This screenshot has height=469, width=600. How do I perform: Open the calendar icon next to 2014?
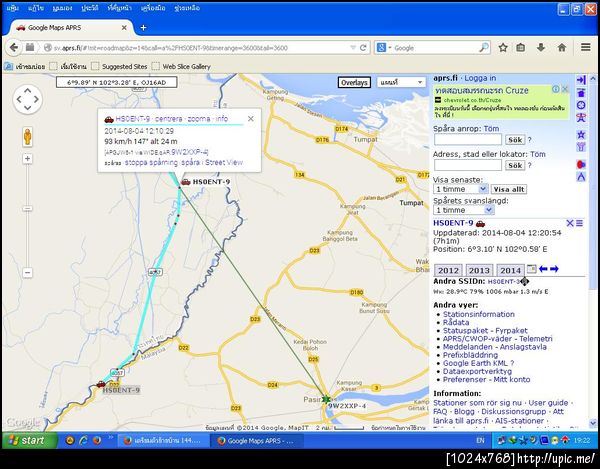531,269
